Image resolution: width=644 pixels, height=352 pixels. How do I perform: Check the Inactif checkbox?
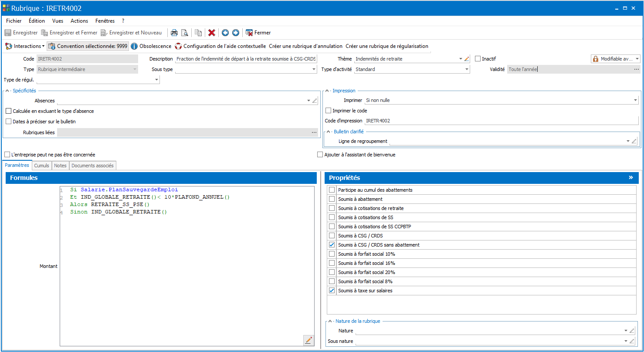[478, 59]
